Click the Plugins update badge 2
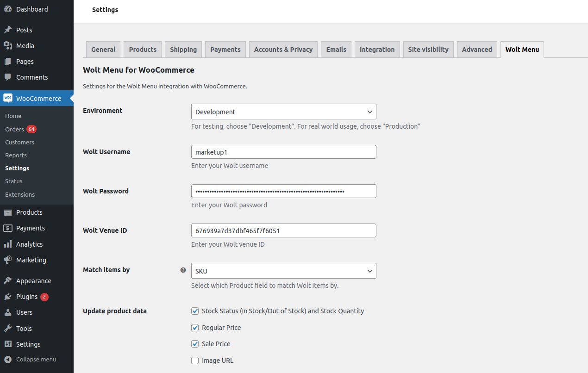The image size is (588, 373). click(44, 297)
